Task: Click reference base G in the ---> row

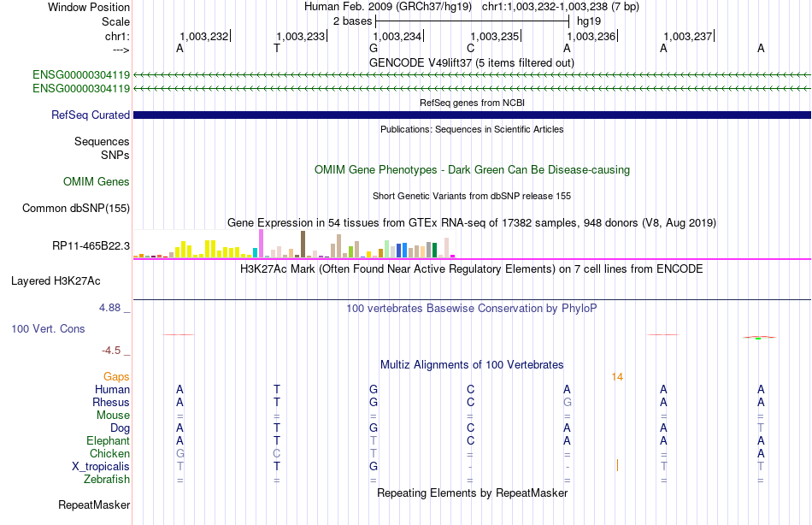Action: [x=374, y=48]
